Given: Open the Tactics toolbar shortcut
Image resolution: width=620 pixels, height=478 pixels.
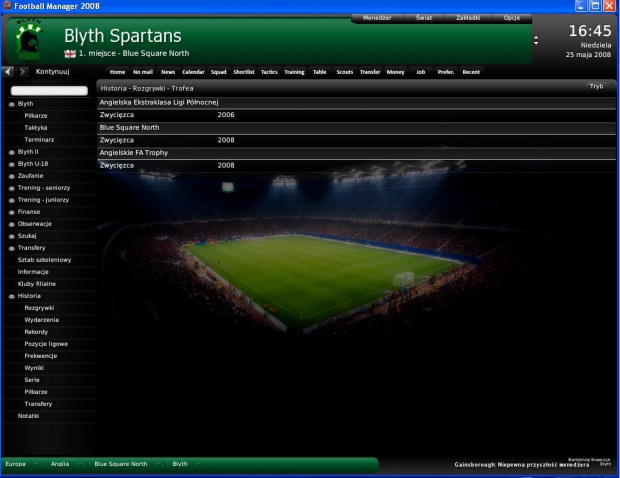Looking at the screenshot, I should [x=269, y=72].
